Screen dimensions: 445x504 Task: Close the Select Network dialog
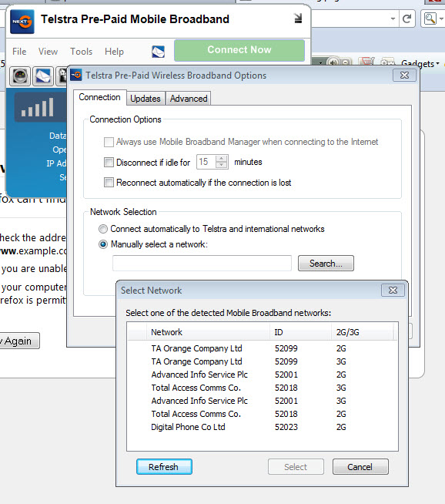[x=393, y=291]
